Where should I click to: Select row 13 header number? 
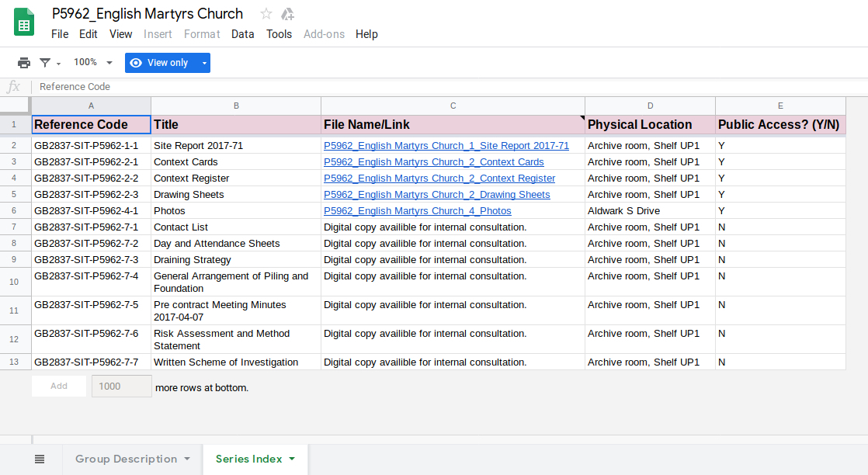coord(14,362)
